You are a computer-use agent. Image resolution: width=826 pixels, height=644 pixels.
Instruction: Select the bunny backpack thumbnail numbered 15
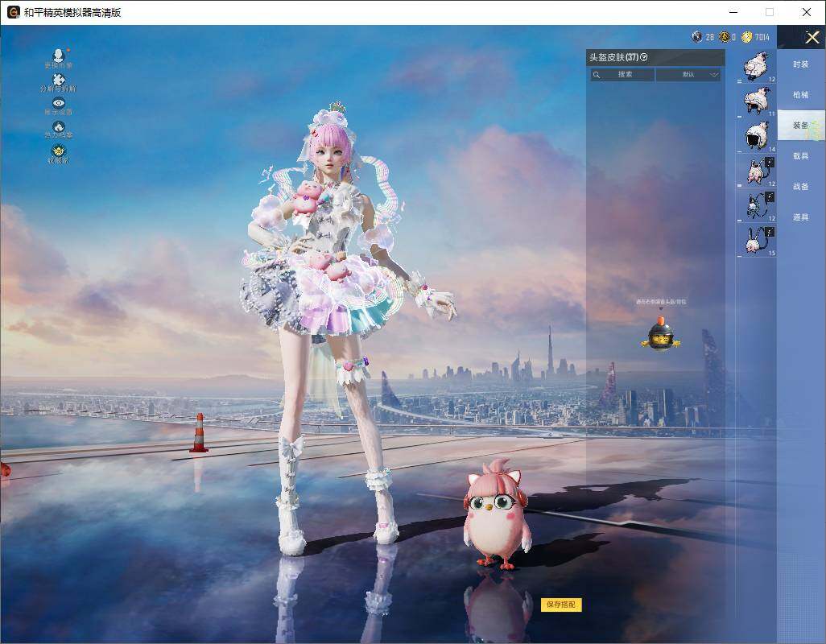757,240
